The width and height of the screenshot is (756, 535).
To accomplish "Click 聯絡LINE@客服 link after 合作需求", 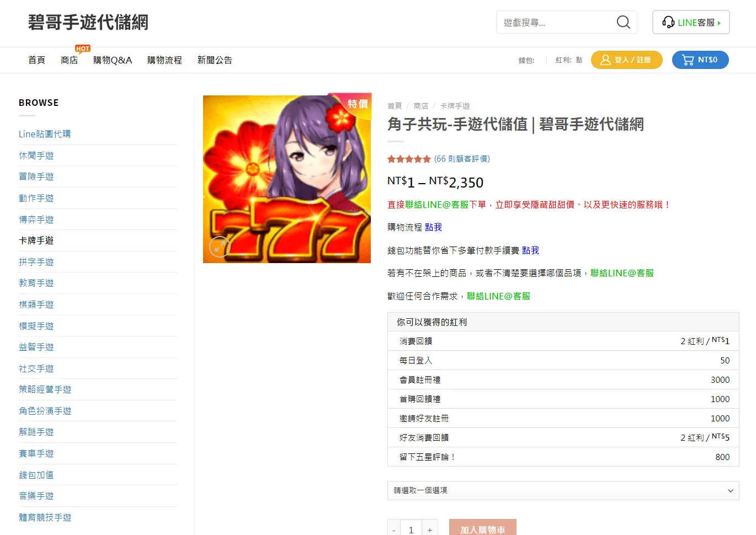I will (498, 296).
